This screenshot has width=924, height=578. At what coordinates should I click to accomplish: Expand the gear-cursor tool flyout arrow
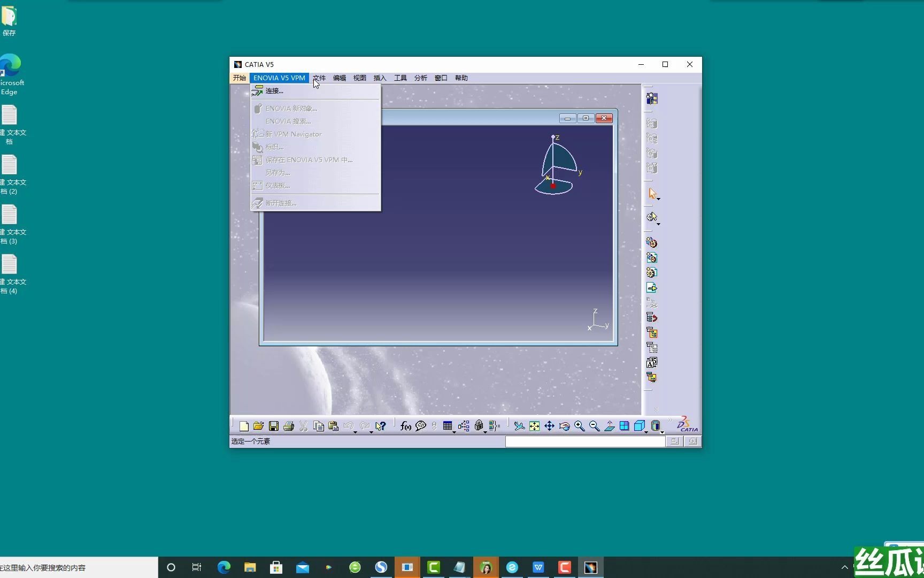[658, 224]
